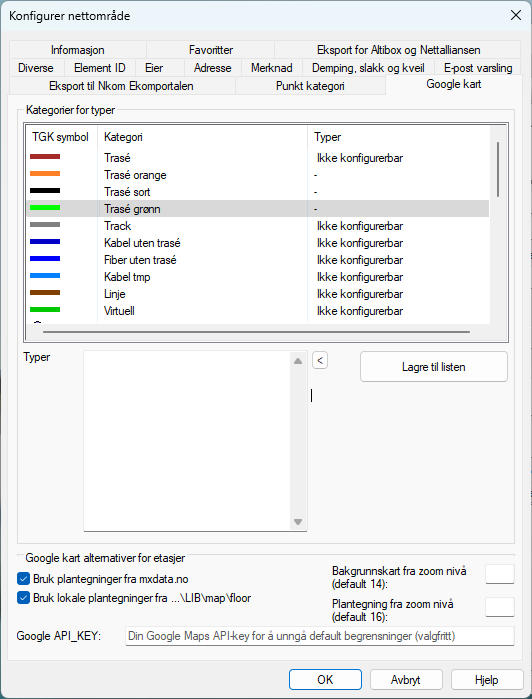Open the Merknad tab
532x699 pixels.
tap(272, 68)
